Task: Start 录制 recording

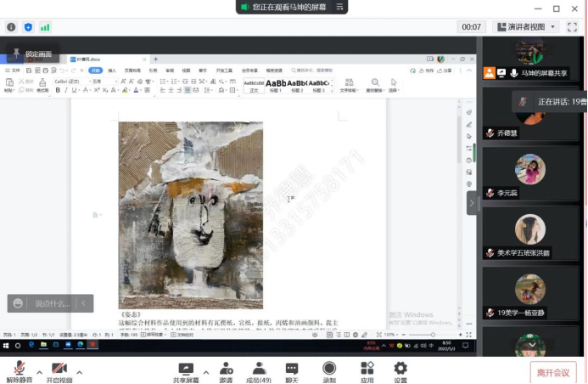Action: (329, 371)
